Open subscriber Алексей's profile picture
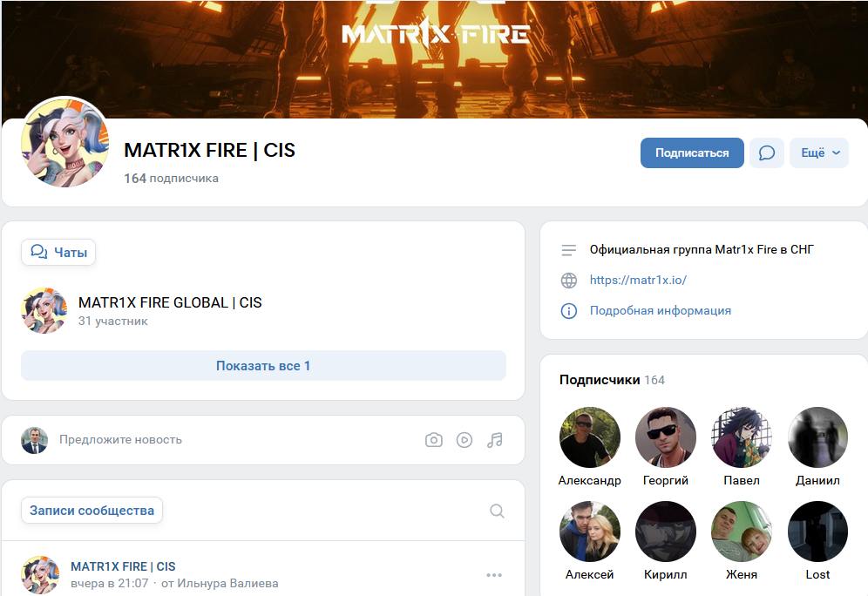Image resolution: width=868 pixels, height=596 pixels. [x=589, y=532]
